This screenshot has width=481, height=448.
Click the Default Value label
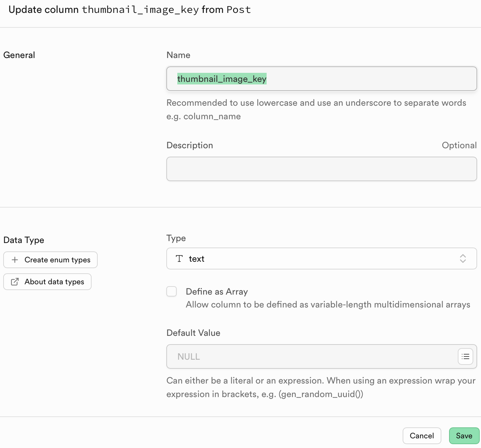tap(193, 333)
